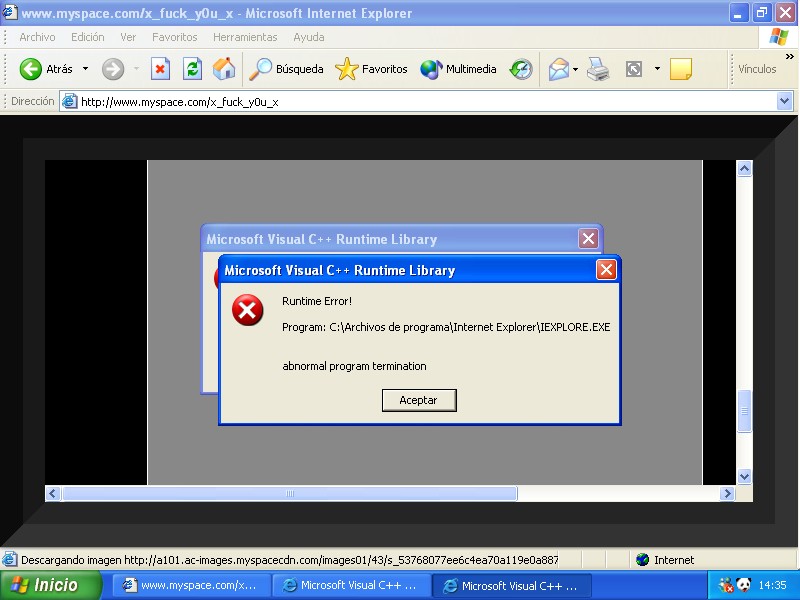Stop loading with the red X page icon
The image size is (800, 600).
pos(160,69)
